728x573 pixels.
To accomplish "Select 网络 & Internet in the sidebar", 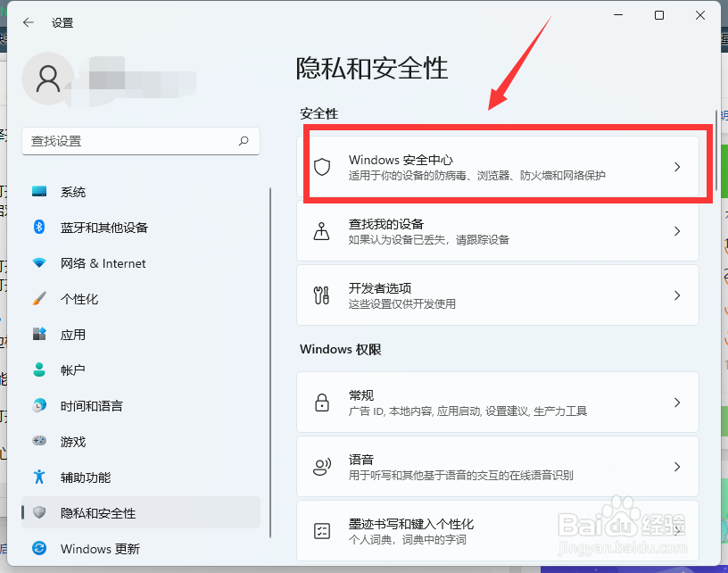I will [x=141, y=262].
